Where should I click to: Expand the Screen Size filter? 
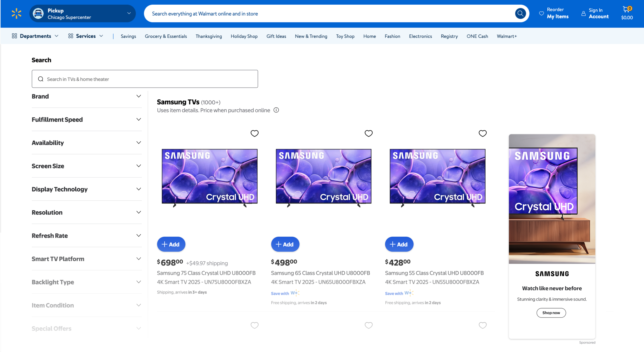click(x=87, y=166)
